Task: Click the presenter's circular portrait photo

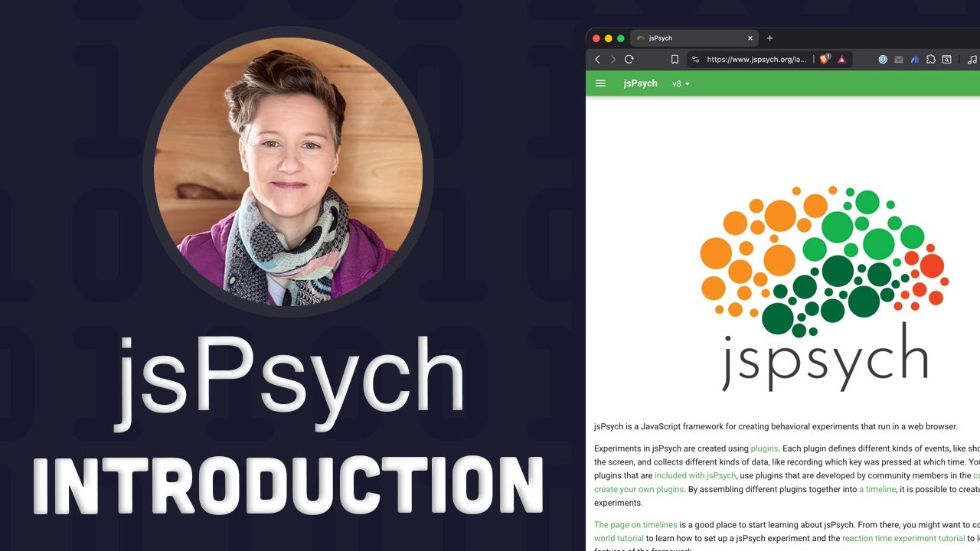Action: tap(288, 171)
